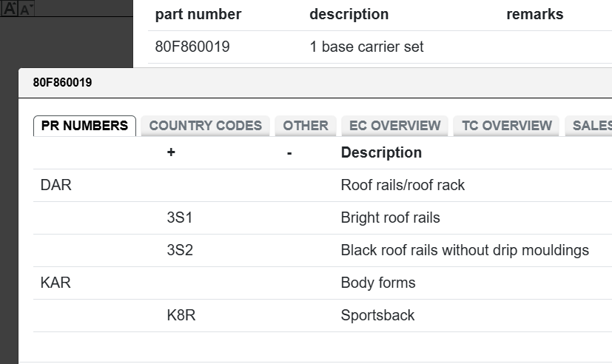
Task: Click the Sportsback description
Action: [377, 315]
